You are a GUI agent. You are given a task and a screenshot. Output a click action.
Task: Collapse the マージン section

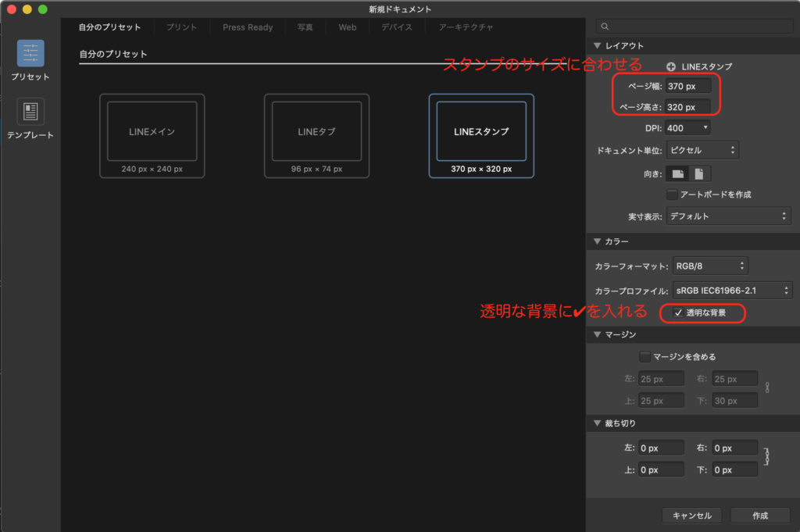pos(597,334)
